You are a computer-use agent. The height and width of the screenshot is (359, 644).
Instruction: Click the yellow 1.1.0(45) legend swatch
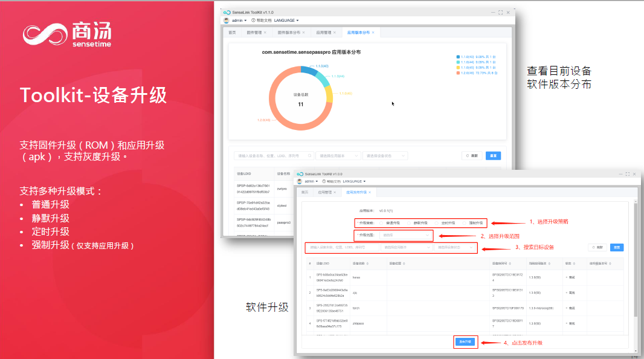click(458, 67)
